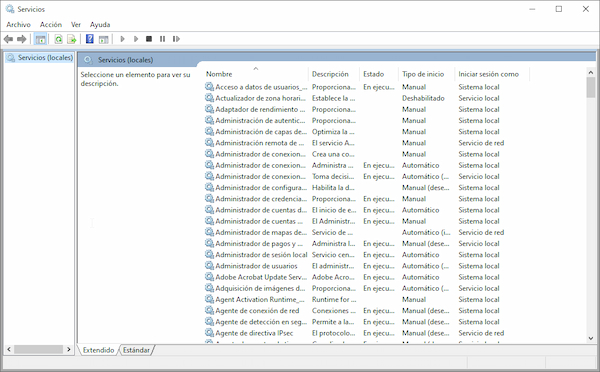Click right arrow of console tree horizontal scrollbar
600x372 pixels.
[x=68, y=349]
